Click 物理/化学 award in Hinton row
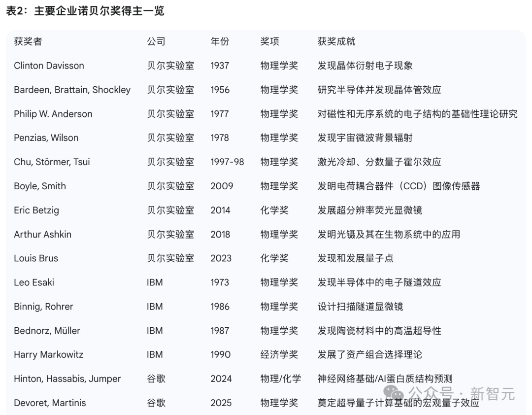The height and width of the screenshot is (415, 532). 281,379
